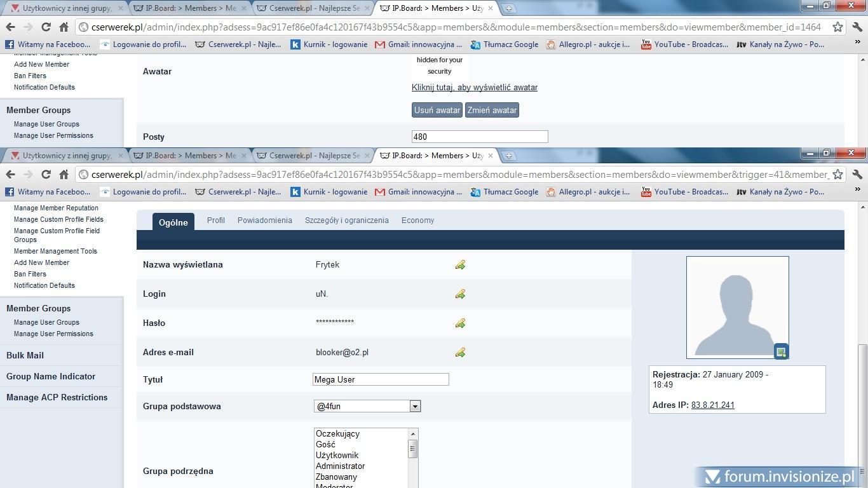Click the bookmark star in the lower address bar

click(837, 174)
